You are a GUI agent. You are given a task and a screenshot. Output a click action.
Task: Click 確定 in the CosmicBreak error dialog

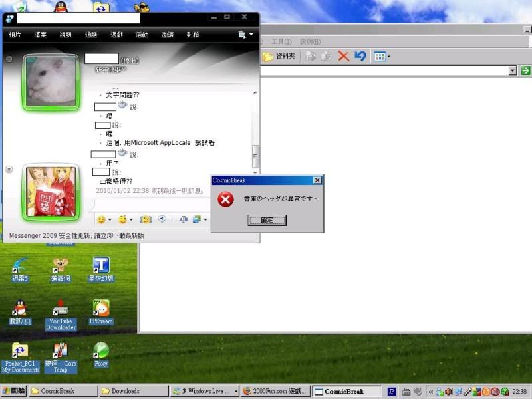tap(267, 220)
